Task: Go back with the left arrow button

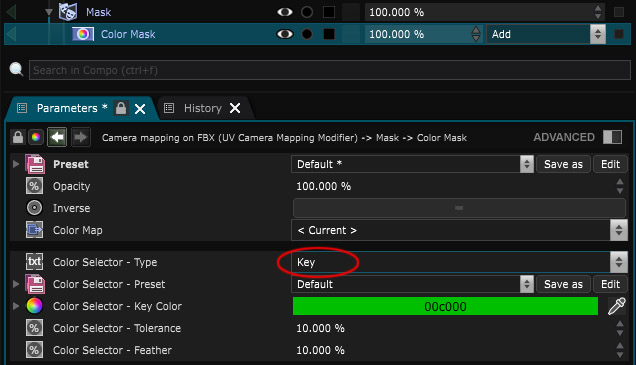Action: pos(57,137)
